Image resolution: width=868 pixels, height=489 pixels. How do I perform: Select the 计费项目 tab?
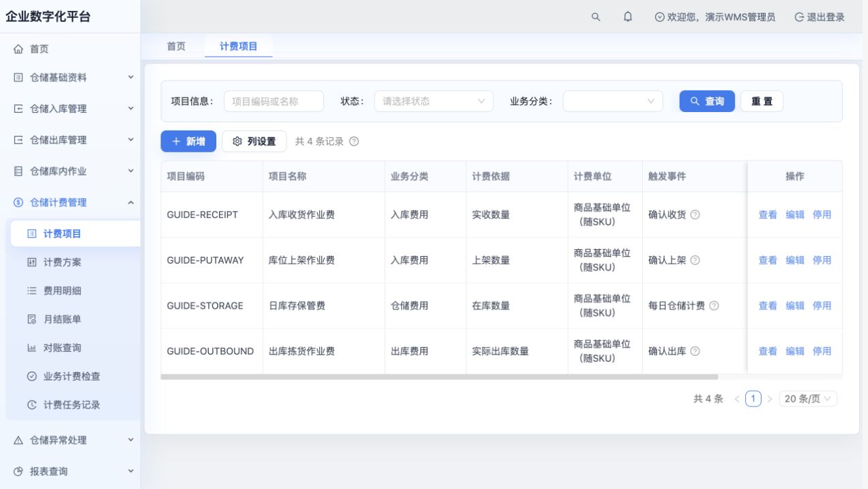tap(239, 46)
